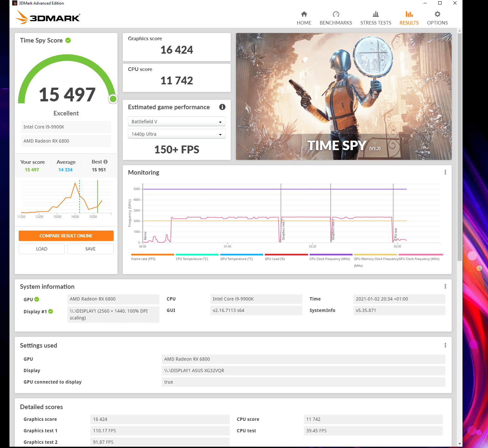This screenshot has width=488, height=448.
Task: Open the OPTIONS tab
Action: coord(437,18)
